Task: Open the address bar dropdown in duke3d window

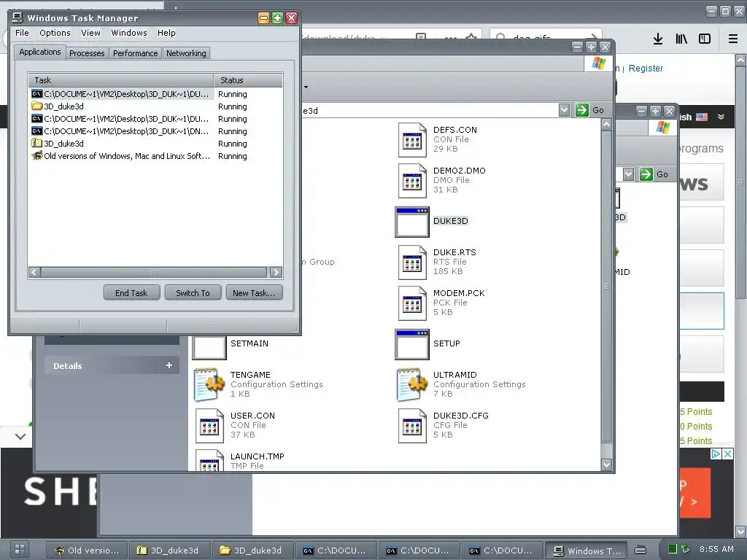Action: point(564,110)
